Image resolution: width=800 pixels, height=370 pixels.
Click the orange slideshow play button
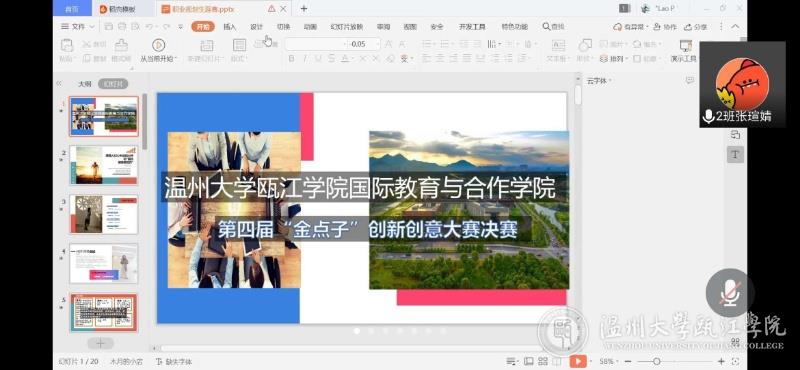click(x=578, y=361)
